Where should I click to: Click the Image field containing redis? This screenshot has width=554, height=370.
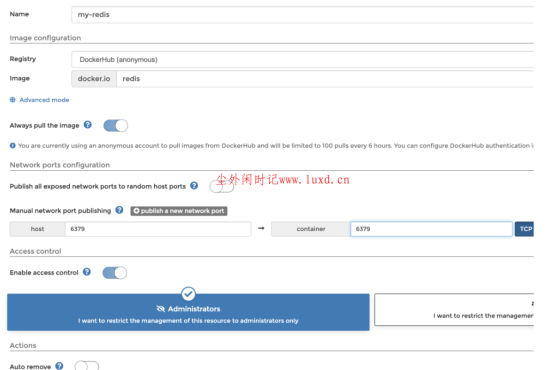325,78
